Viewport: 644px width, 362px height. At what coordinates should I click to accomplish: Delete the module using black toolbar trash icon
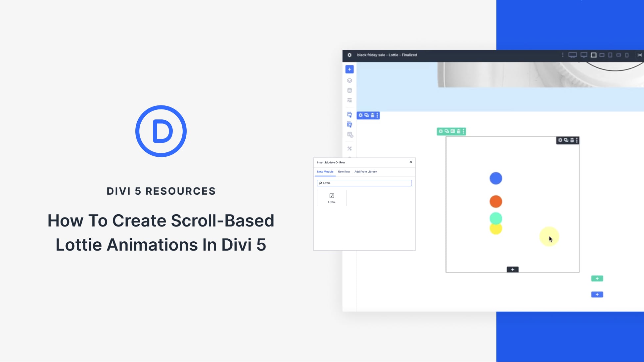click(572, 140)
